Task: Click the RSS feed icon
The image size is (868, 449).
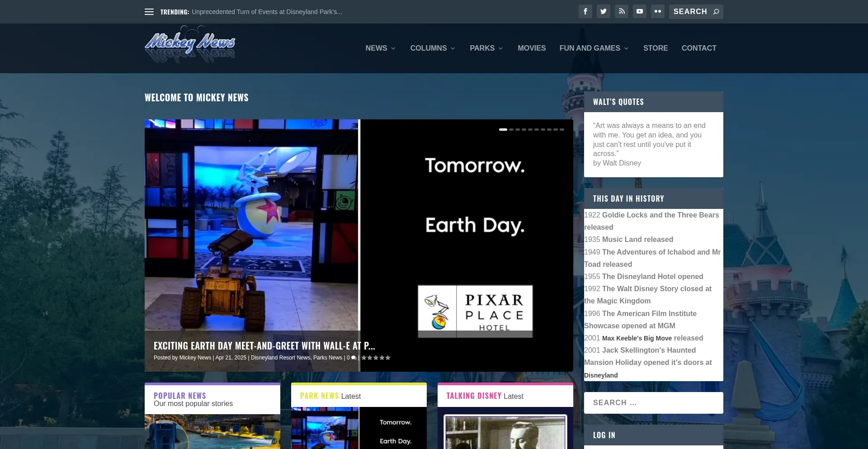Action: pyautogui.click(x=621, y=11)
